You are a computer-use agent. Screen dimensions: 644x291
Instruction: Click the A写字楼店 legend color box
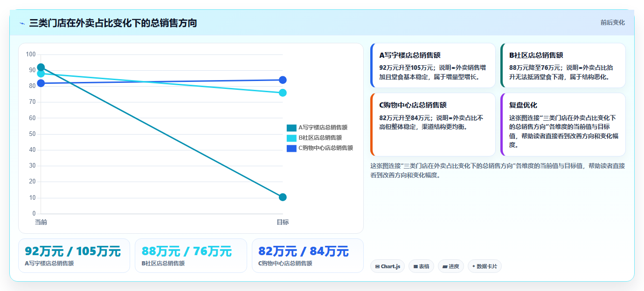coord(291,128)
